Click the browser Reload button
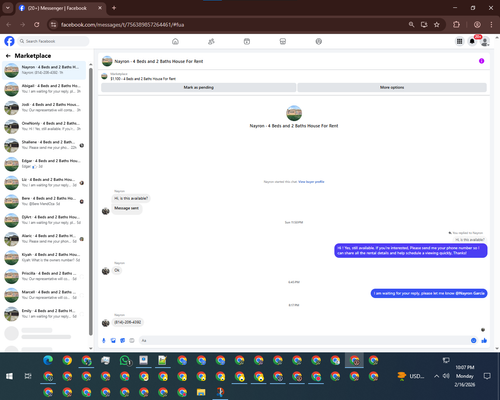The width and height of the screenshot is (500, 400). (x=37, y=25)
